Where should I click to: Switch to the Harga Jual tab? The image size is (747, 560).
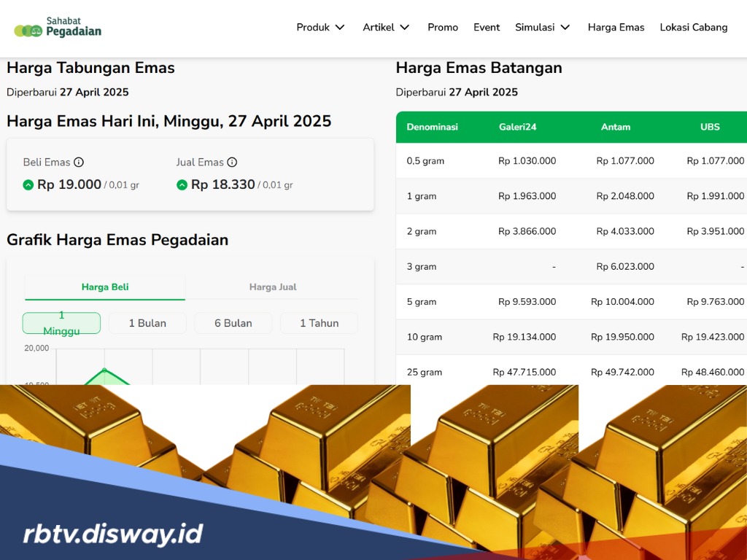(x=273, y=287)
